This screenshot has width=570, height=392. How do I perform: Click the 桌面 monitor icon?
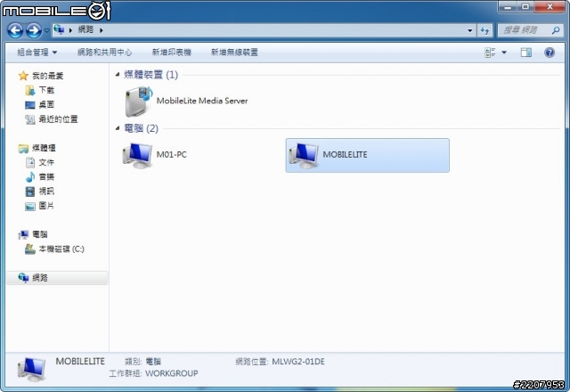(30, 105)
